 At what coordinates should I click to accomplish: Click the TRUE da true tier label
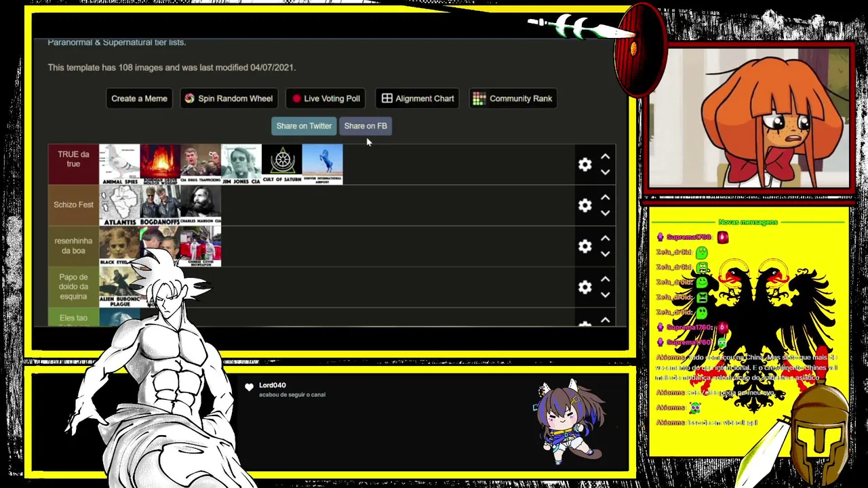tap(73, 164)
